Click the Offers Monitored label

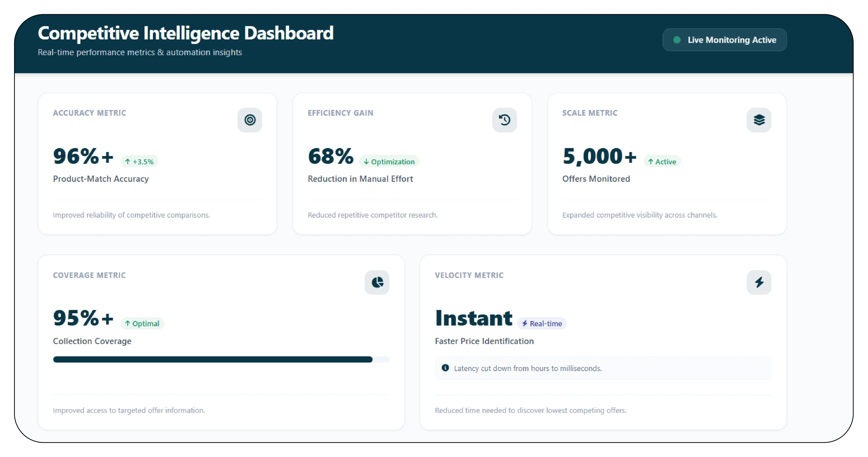[596, 179]
